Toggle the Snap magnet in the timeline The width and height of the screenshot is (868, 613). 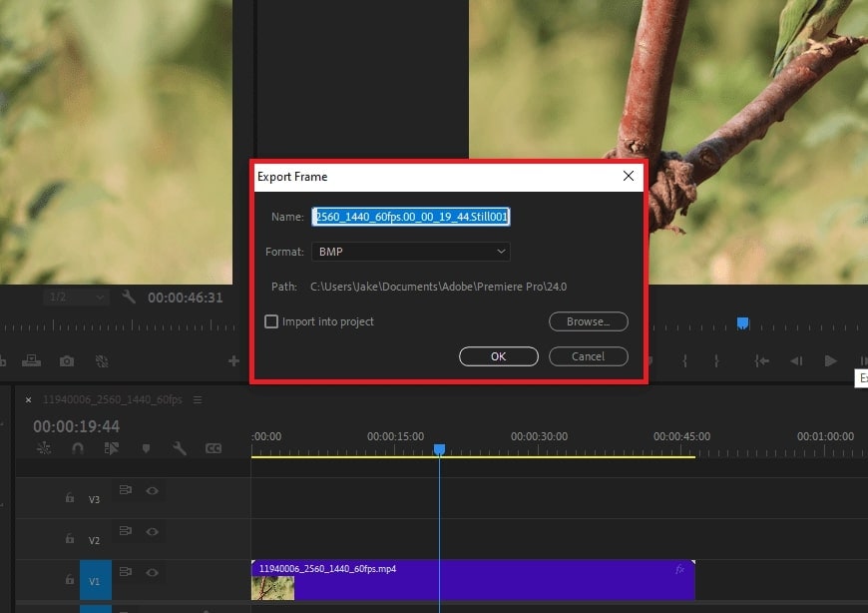click(78, 449)
